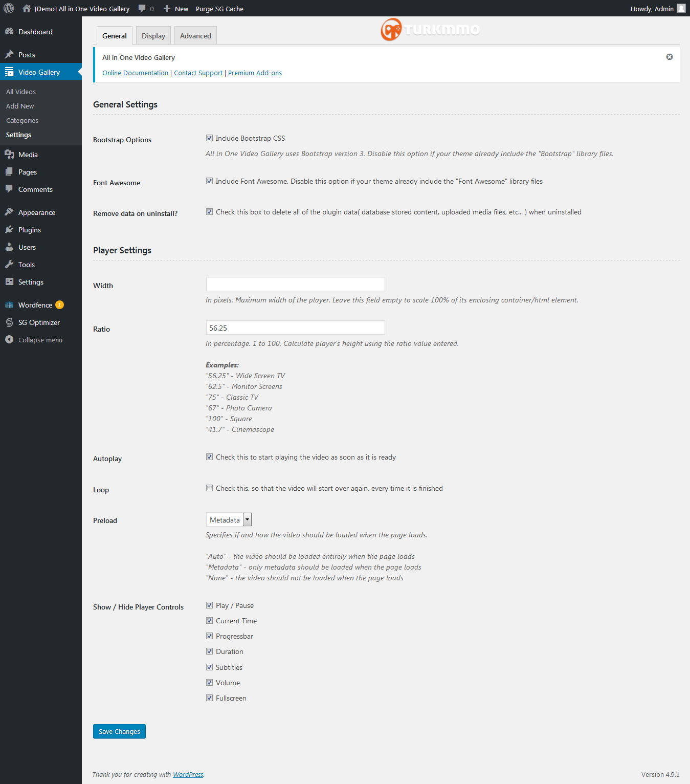Open the Online Documentation link
690x784 pixels.
click(x=135, y=73)
